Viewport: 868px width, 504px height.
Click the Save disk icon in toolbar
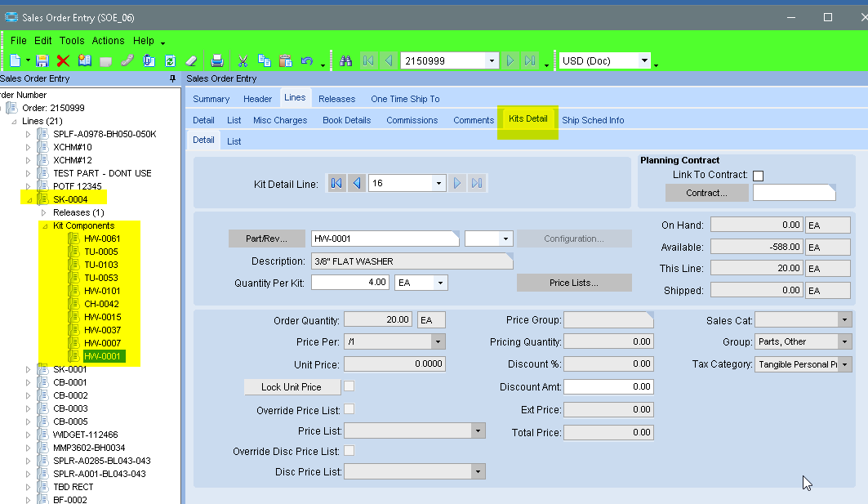42,60
